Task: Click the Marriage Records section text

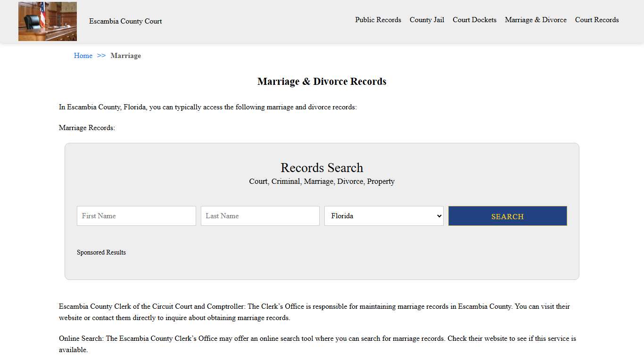Action: click(87, 128)
